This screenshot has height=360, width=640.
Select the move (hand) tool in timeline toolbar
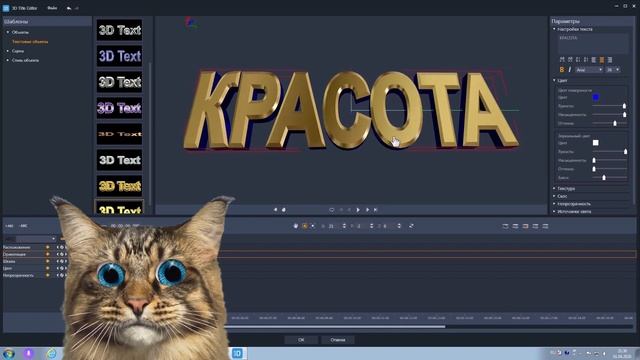point(296,226)
